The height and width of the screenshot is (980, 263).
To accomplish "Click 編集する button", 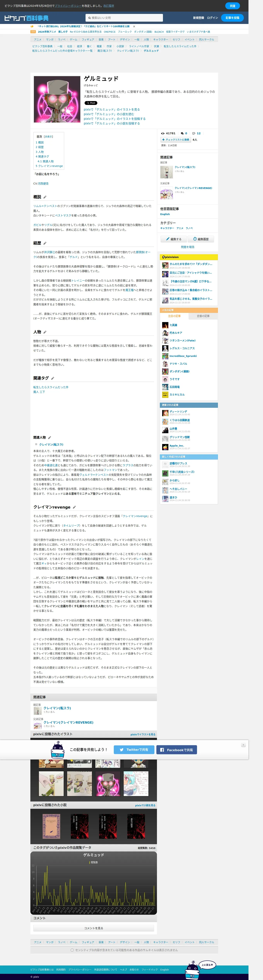I will pos(173,239).
